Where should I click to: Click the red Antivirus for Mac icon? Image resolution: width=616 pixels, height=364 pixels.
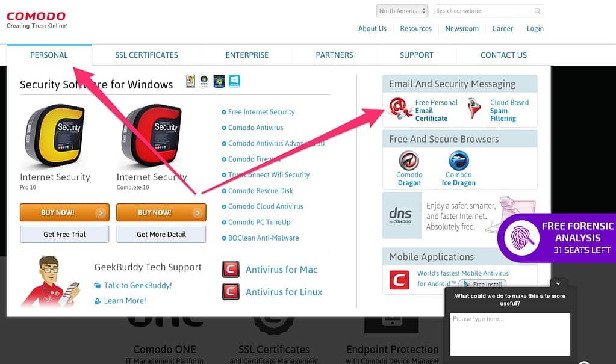[x=231, y=270]
